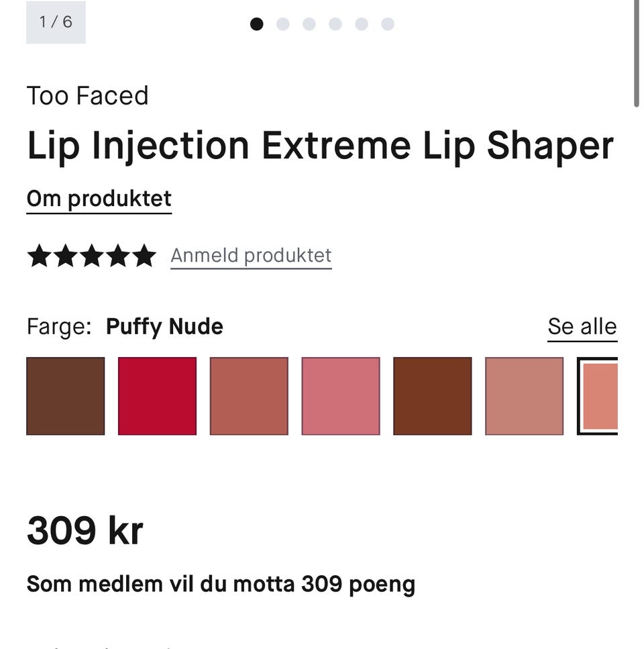Go to fifth image carousel dot

(362, 24)
